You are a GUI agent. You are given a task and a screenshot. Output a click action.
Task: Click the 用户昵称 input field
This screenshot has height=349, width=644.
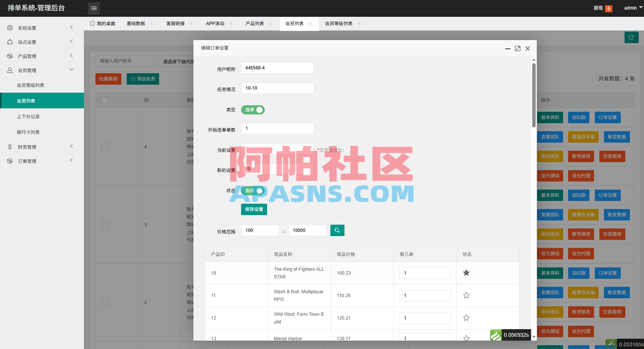click(x=277, y=68)
